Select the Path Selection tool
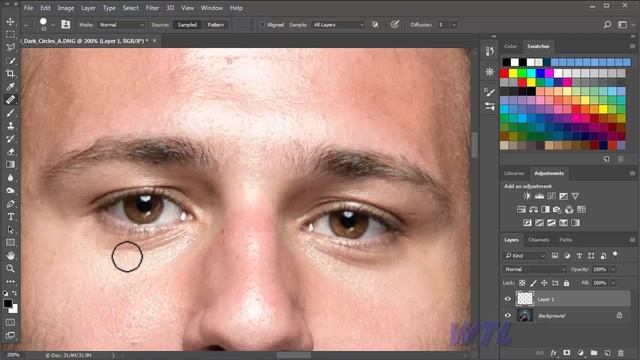The image size is (640, 360). point(11,230)
